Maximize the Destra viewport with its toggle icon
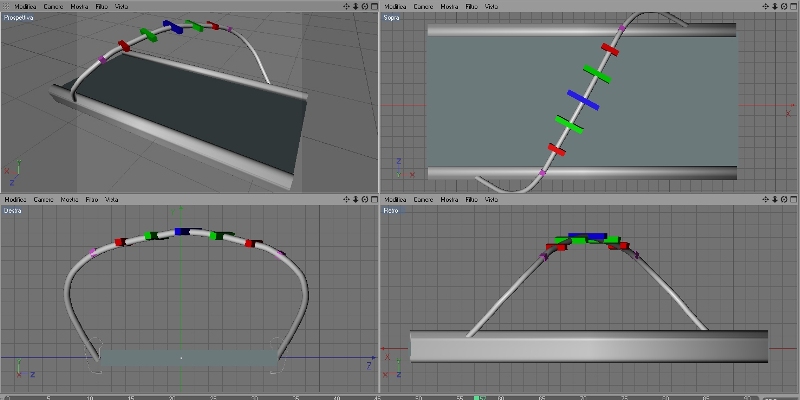 click(x=374, y=199)
